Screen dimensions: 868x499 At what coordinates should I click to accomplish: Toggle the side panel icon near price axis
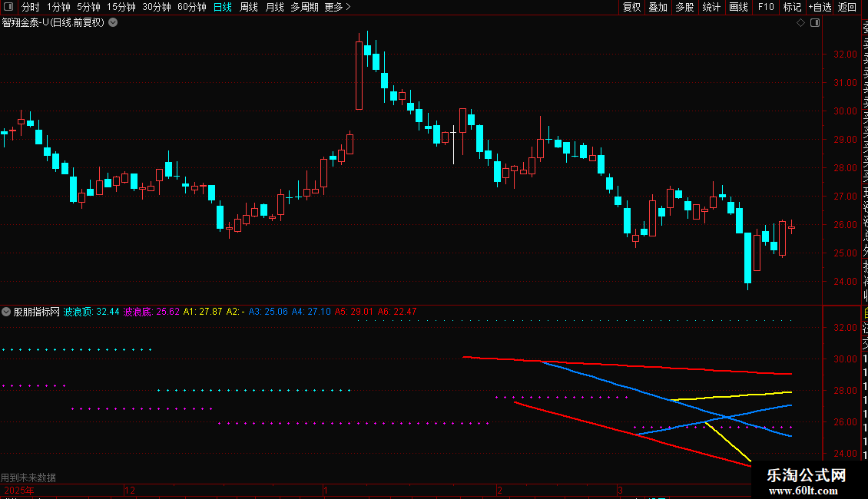coord(815,23)
